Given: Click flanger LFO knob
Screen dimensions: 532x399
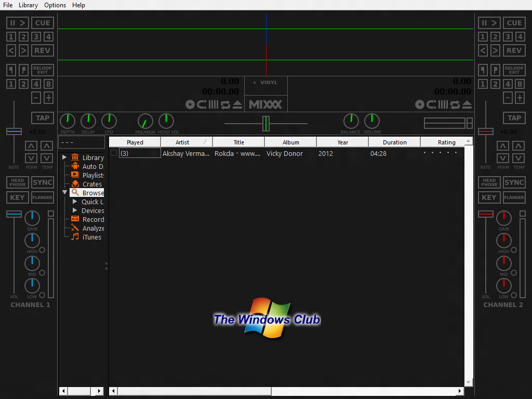Looking at the screenshot, I should click(x=109, y=121).
